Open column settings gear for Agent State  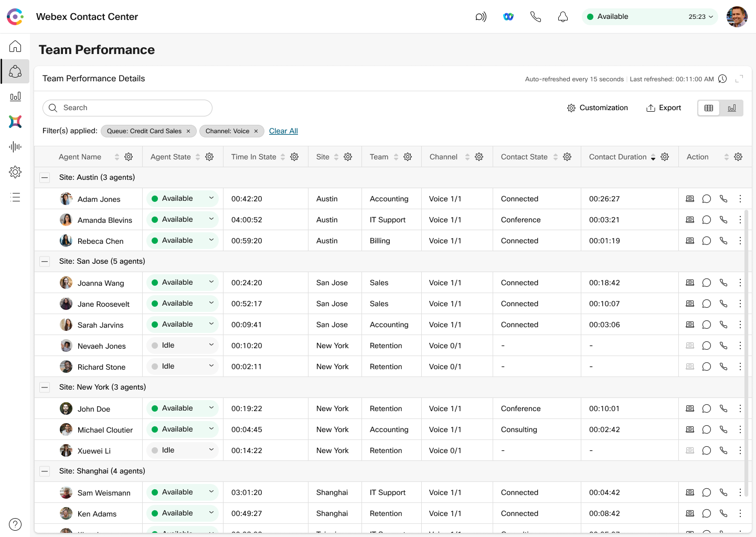point(209,156)
